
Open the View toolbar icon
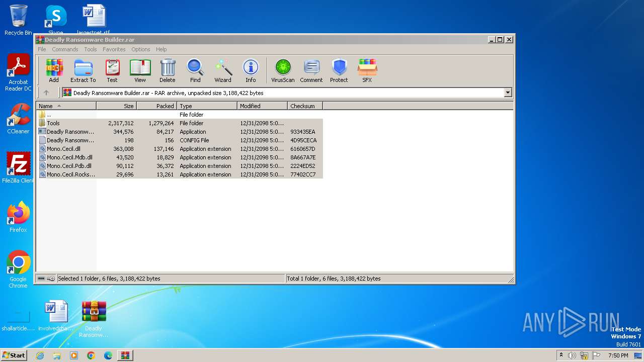(140, 70)
